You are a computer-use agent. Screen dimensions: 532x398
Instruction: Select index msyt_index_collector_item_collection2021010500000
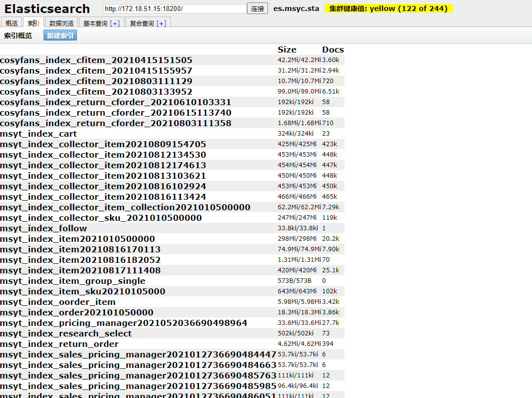[125, 207]
